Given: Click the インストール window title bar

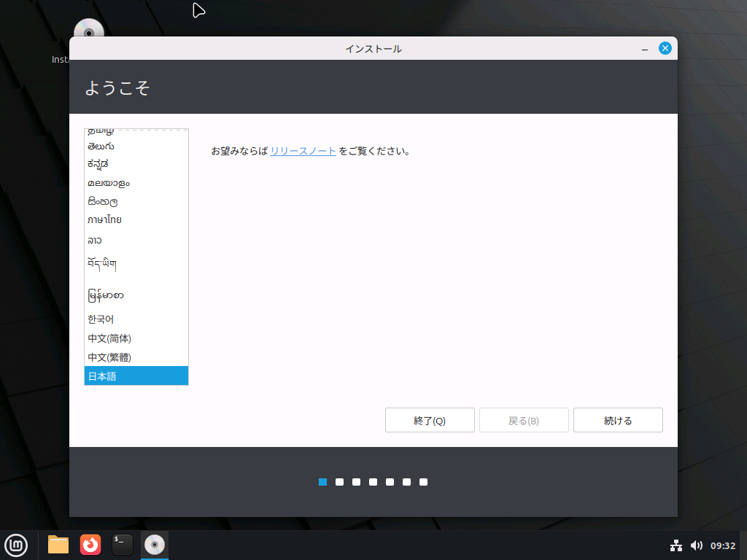Looking at the screenshot, I should pos(373,47).
